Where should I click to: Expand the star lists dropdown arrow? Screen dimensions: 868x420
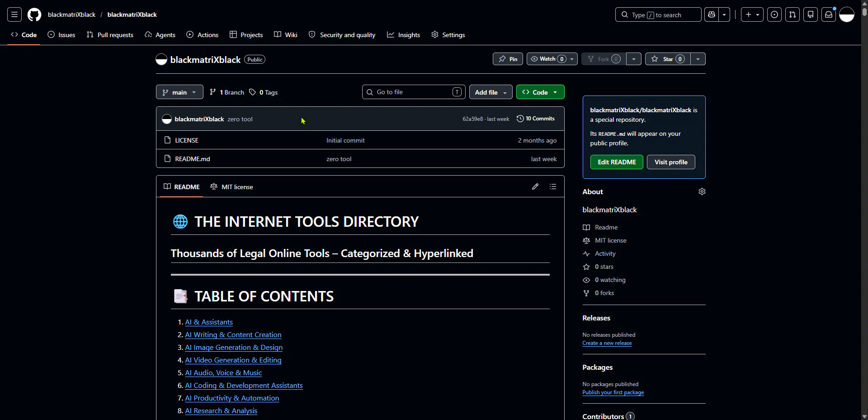698,59
